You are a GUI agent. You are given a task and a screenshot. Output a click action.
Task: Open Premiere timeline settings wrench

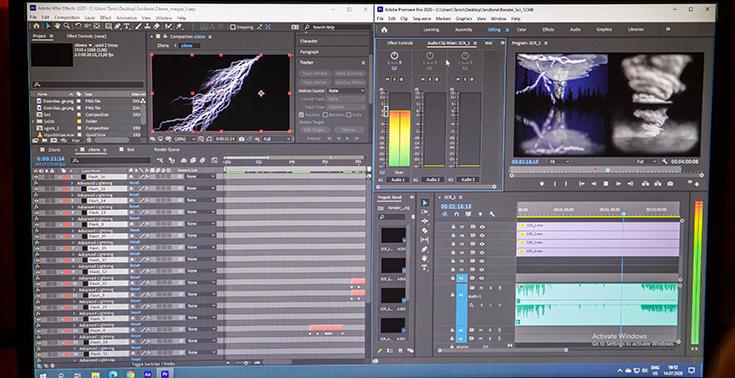pyautogui.click(x=492, y=214)
